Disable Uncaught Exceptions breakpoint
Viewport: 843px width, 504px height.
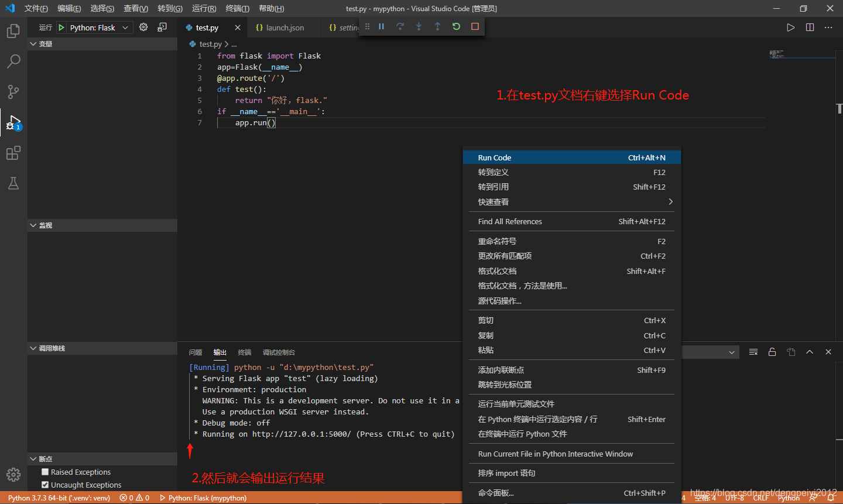[x=45, y=485]
